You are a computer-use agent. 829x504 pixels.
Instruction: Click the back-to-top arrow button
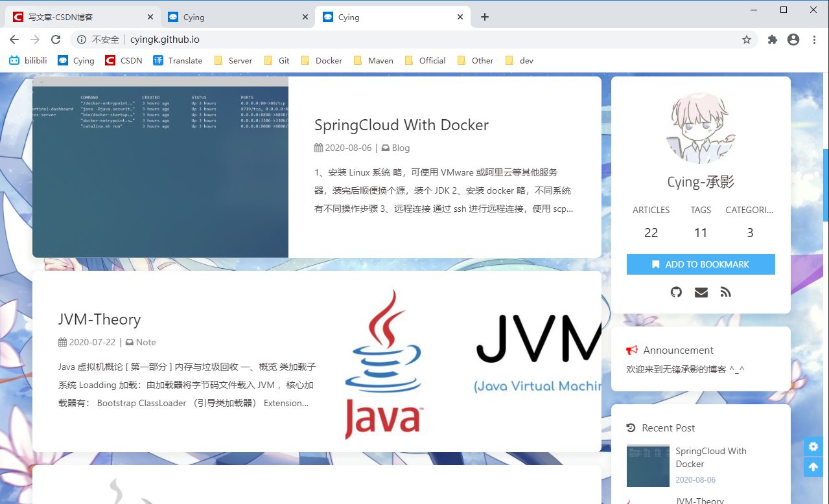(813, 466)
